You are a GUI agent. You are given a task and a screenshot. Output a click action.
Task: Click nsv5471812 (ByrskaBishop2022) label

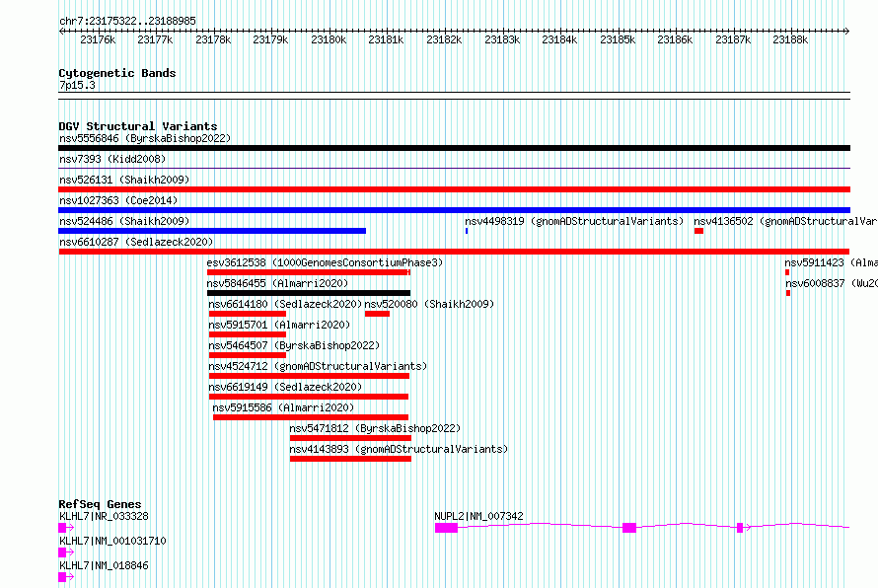tap(375, 428)
